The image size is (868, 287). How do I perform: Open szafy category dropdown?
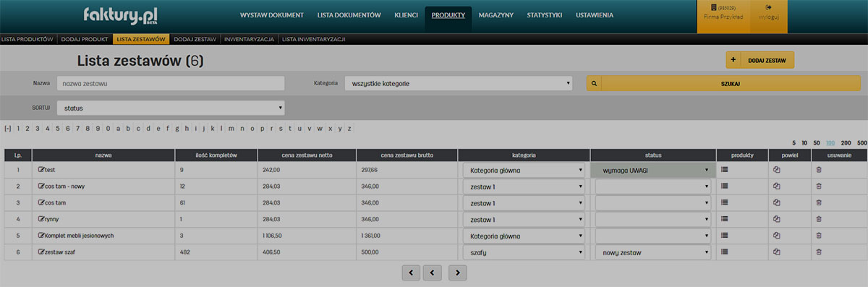[524, 252]
